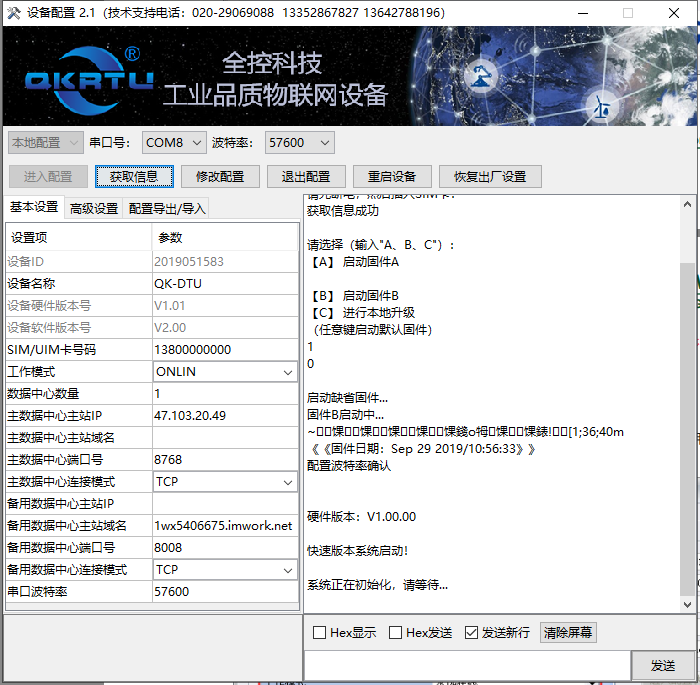Click log line 【A】启动固件A
Screen dimensions: 700x685
point(354,262)
